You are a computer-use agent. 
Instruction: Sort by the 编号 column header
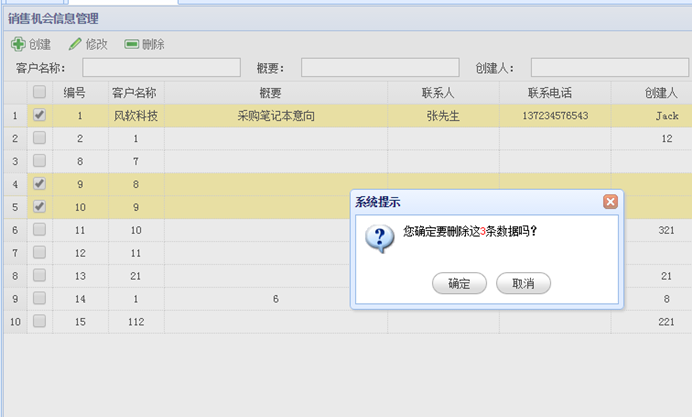[80, 93]
